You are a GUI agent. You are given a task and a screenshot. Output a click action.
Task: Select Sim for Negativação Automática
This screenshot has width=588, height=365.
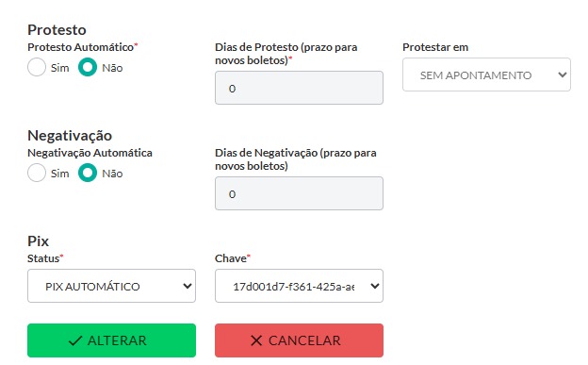pyautogui.click(x=37, y=173)
